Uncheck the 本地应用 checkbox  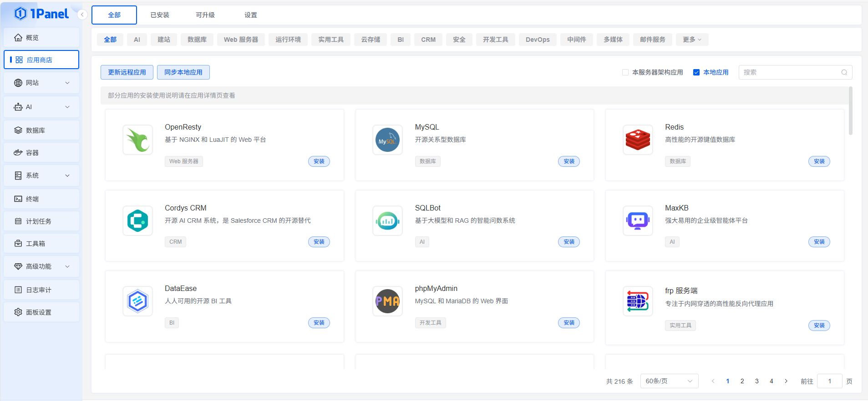(696, 72)
